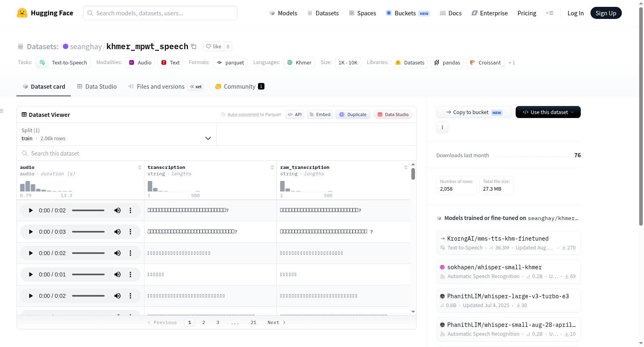This screenshot has height=347, width=644.
Task: Open the Use this dataset dropdown
Action: click(548, 112)
